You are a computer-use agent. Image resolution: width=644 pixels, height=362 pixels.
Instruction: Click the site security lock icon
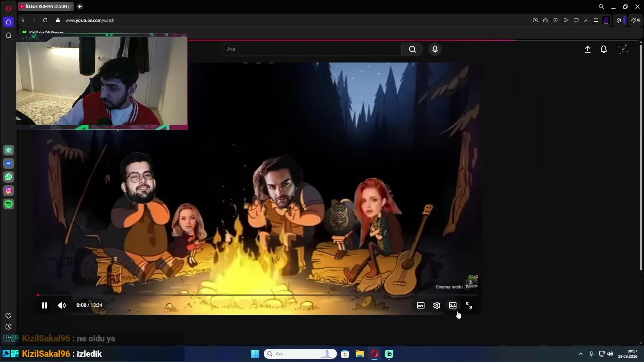(58, 20)
